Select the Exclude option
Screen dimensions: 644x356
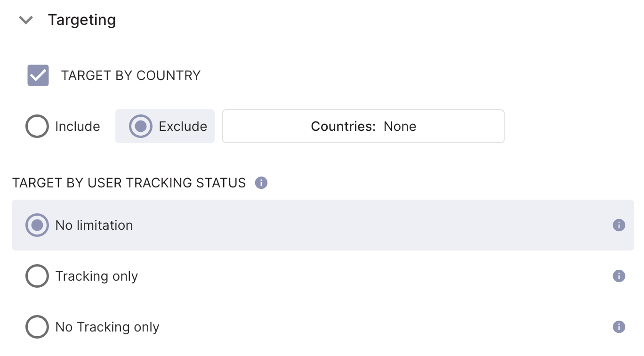pos(140,126)
